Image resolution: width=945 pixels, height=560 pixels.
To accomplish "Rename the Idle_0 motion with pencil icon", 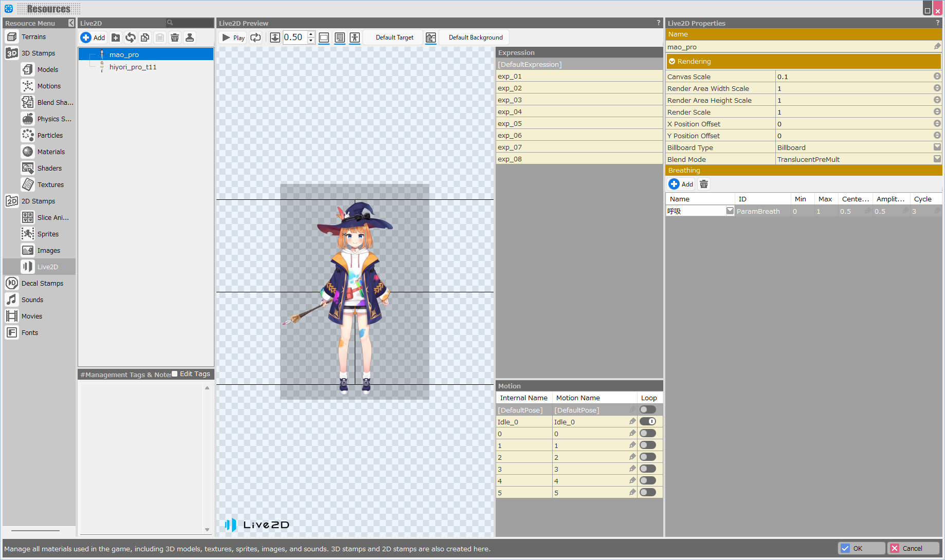I will click(x=632, y=422).
